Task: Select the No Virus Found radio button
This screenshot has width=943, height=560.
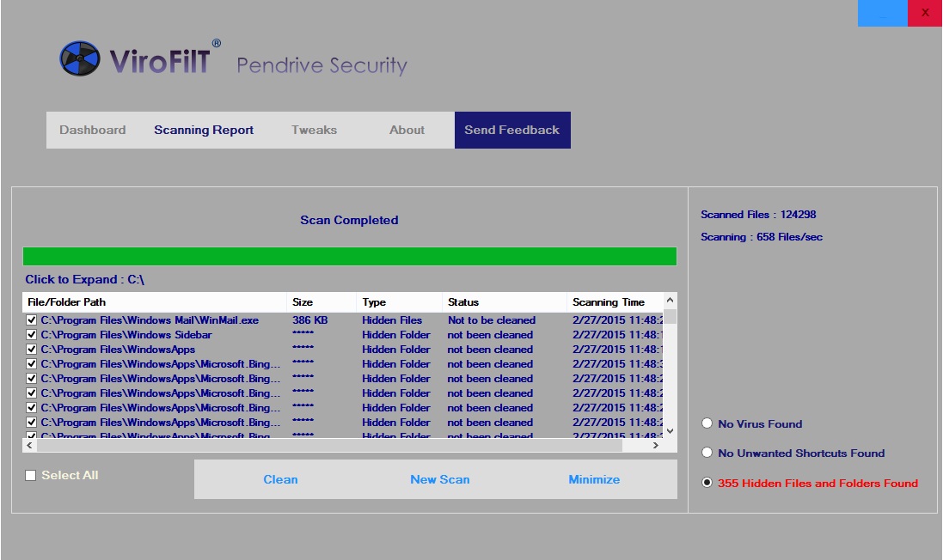Action: (707, 423)
